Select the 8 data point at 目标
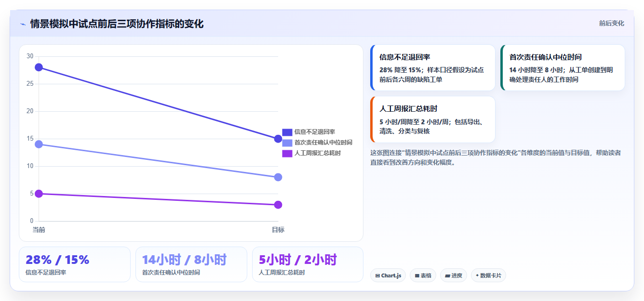 pos(278,177)
